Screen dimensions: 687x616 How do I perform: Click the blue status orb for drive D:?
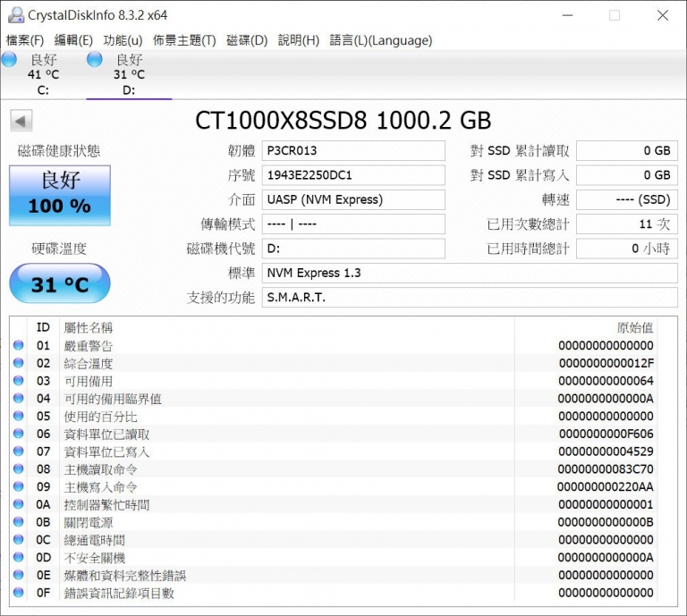[95, 60]
